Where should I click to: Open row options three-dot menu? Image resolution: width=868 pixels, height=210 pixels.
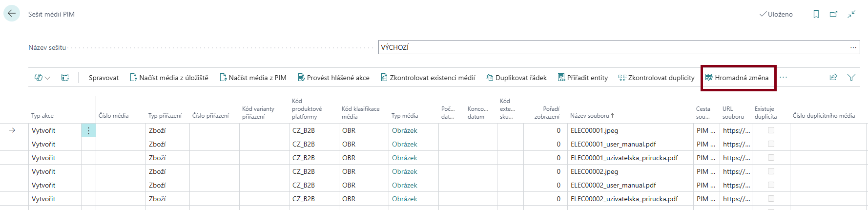(88, 130)
